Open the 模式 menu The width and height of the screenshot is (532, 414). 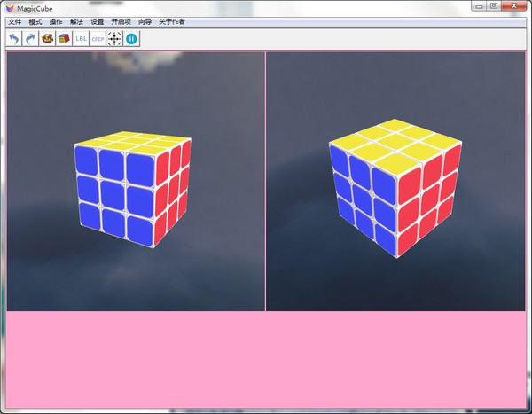(35, 21)
